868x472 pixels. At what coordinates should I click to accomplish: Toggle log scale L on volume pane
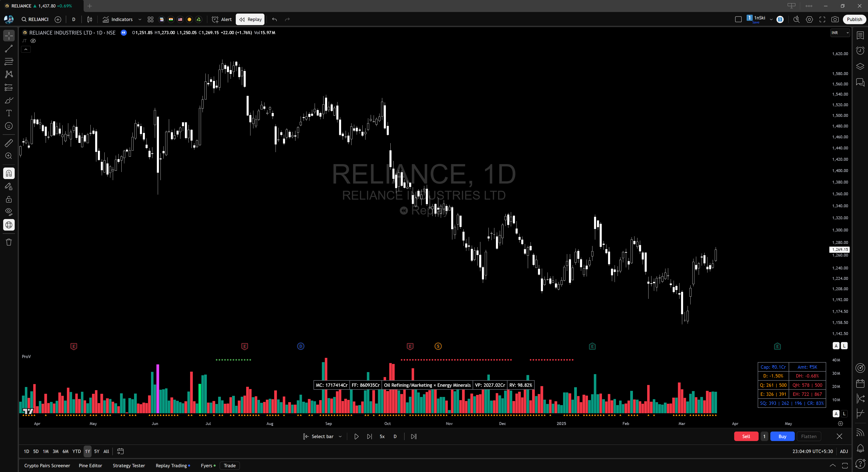click(x=844, y=413)
